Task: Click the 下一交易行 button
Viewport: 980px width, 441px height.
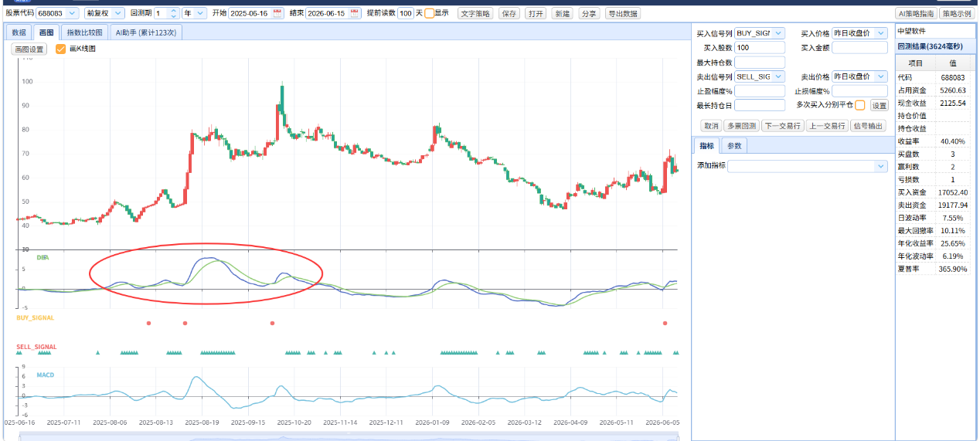Action: point(783,126)
